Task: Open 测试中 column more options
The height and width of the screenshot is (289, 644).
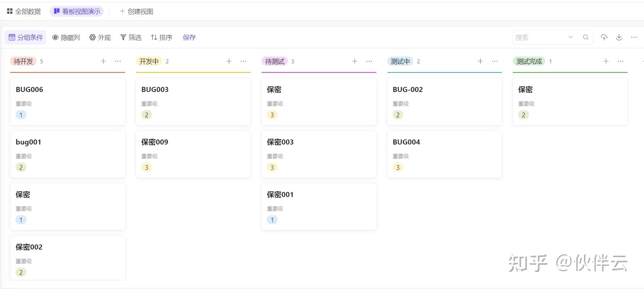Action: point(495,61)
